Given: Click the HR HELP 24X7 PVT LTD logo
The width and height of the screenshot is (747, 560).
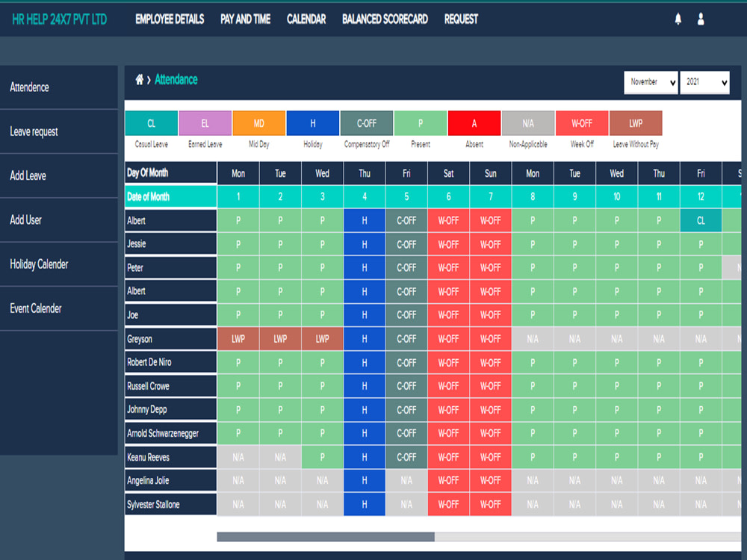Looking at the screenshot, I should coord(60,19).
